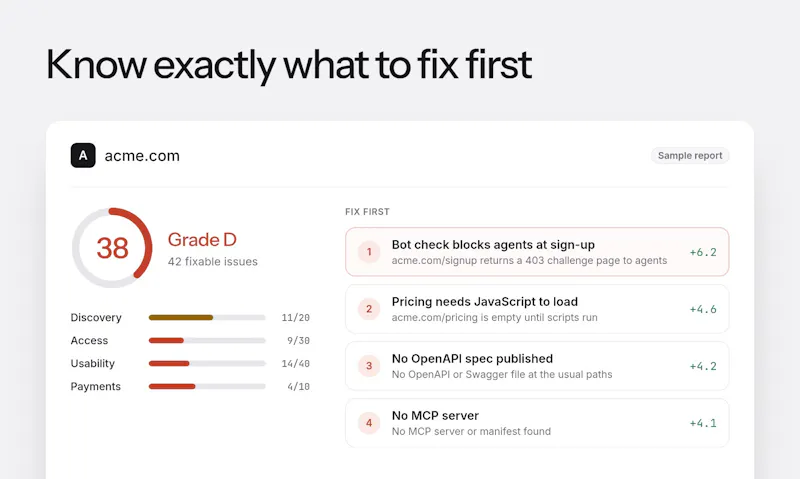
Task: Click the number 2 badge icon
Action: (369, 309)
